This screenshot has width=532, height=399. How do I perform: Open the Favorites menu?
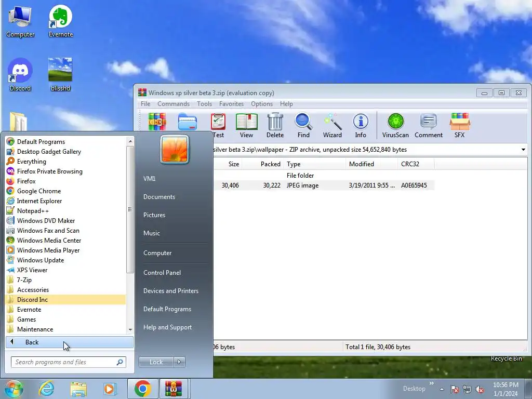coord(231,104)
